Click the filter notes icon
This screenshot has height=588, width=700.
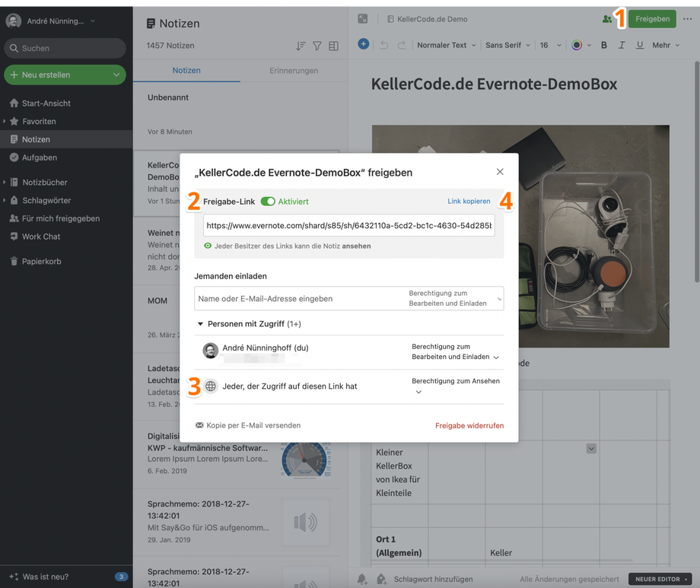317,46
